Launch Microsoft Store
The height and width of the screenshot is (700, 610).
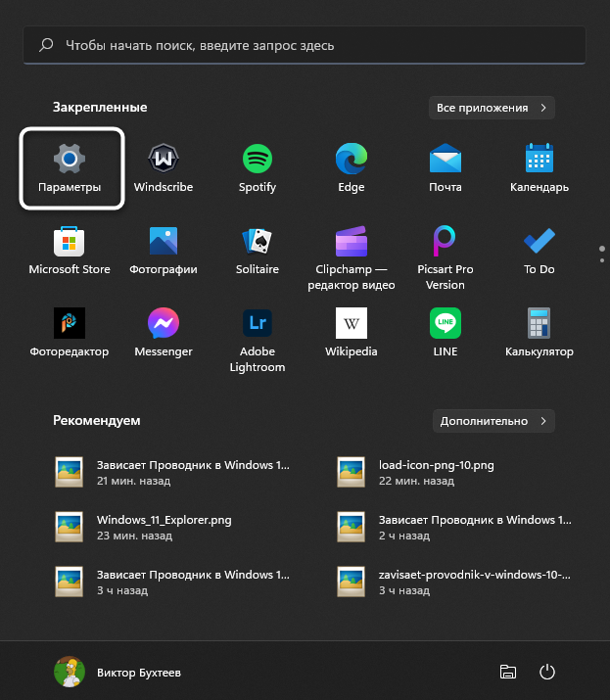tap(70, 250)
